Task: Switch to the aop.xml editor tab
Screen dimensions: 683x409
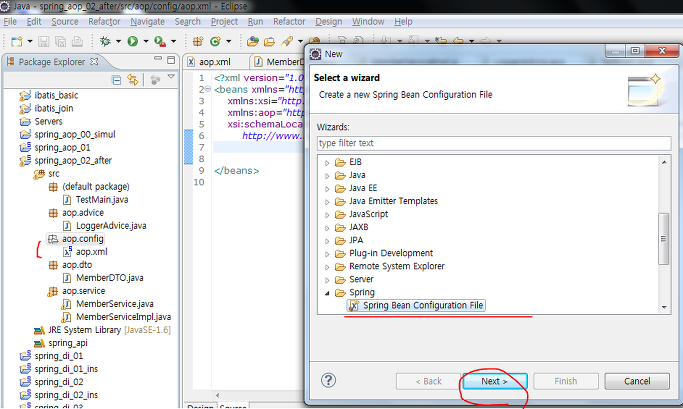Action: 215,62
